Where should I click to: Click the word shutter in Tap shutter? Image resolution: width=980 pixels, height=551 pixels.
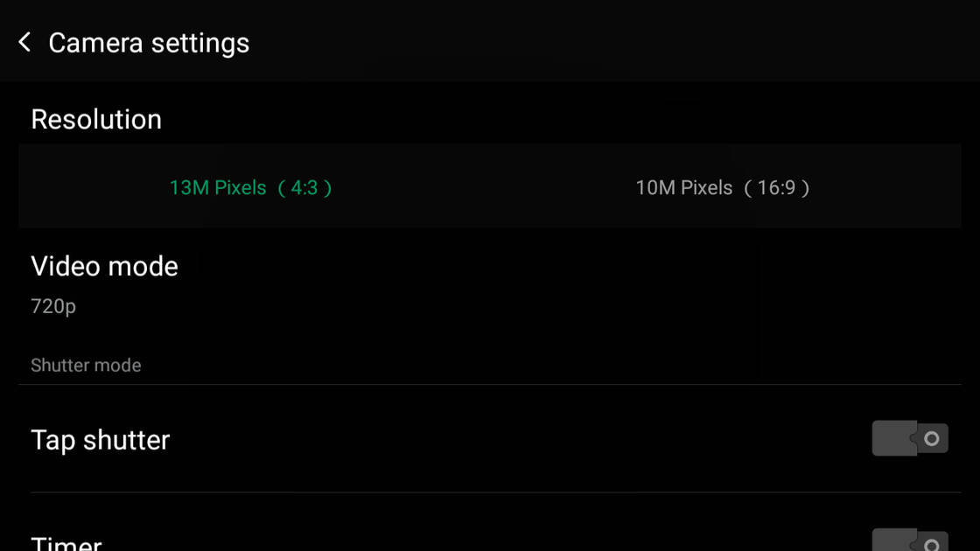coord(126,440)
